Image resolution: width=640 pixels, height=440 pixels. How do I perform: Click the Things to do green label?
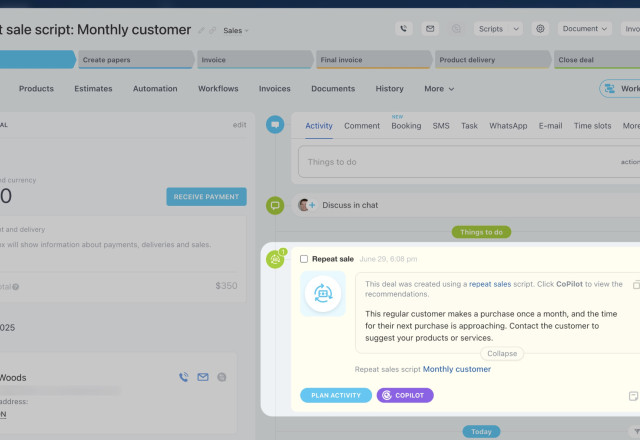point(481,232)
